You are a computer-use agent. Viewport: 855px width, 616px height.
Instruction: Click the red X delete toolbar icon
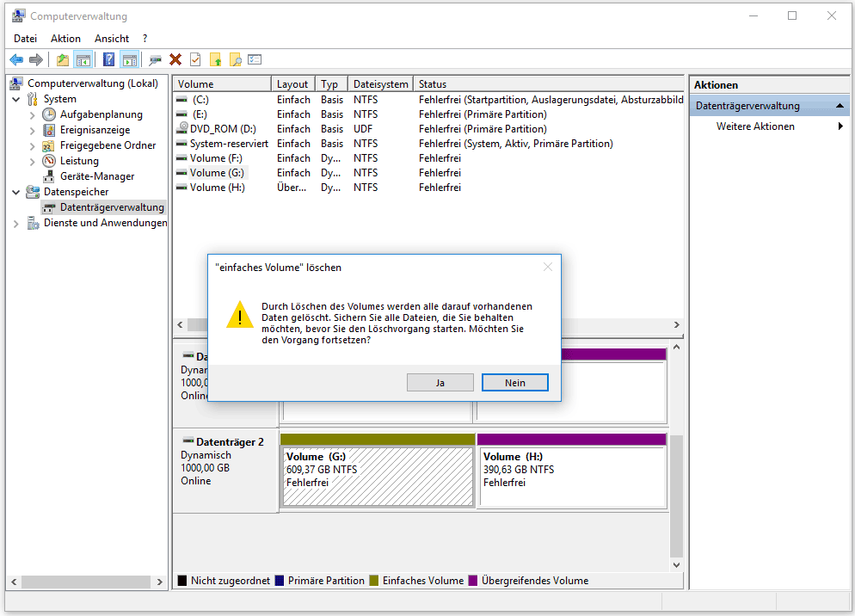[175, 59]
